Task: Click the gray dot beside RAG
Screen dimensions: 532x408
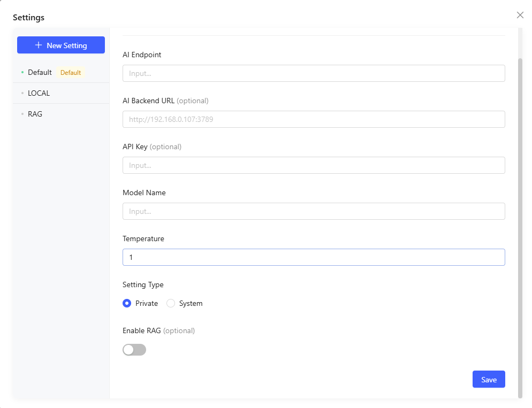Action: click(x=22, y=114)
